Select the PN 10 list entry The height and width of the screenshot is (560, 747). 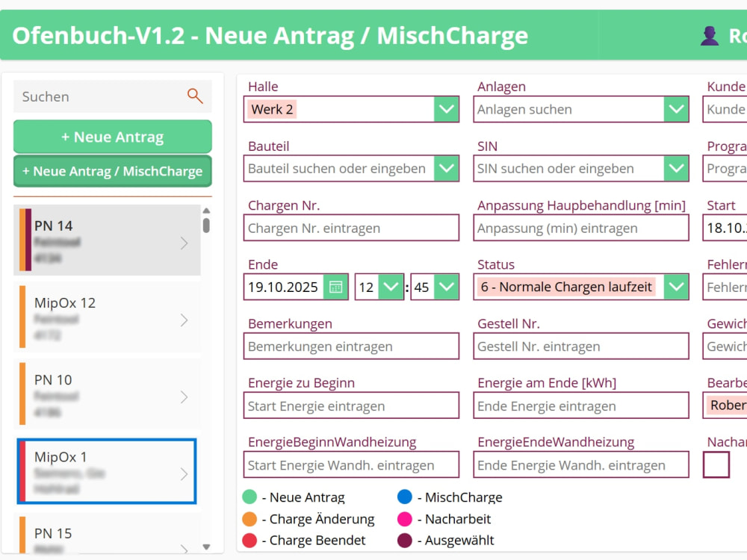(x=107, y=393)
